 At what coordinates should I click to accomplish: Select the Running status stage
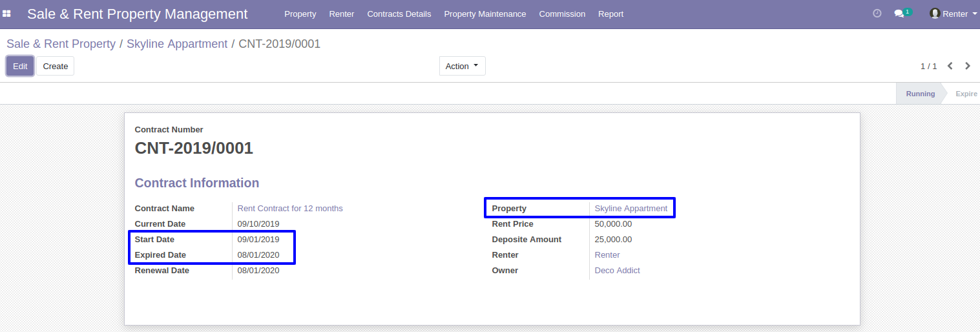[920, 94]
